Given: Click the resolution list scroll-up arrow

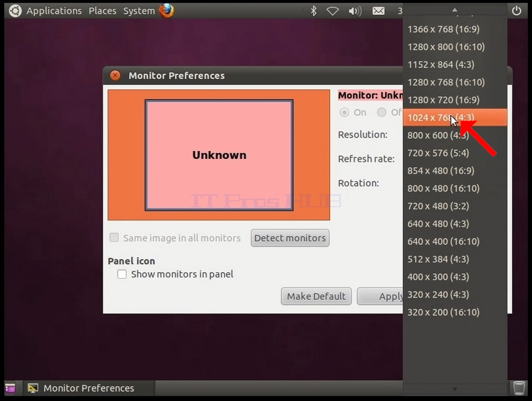Looking at the screenshot, I should click(455, 10).
